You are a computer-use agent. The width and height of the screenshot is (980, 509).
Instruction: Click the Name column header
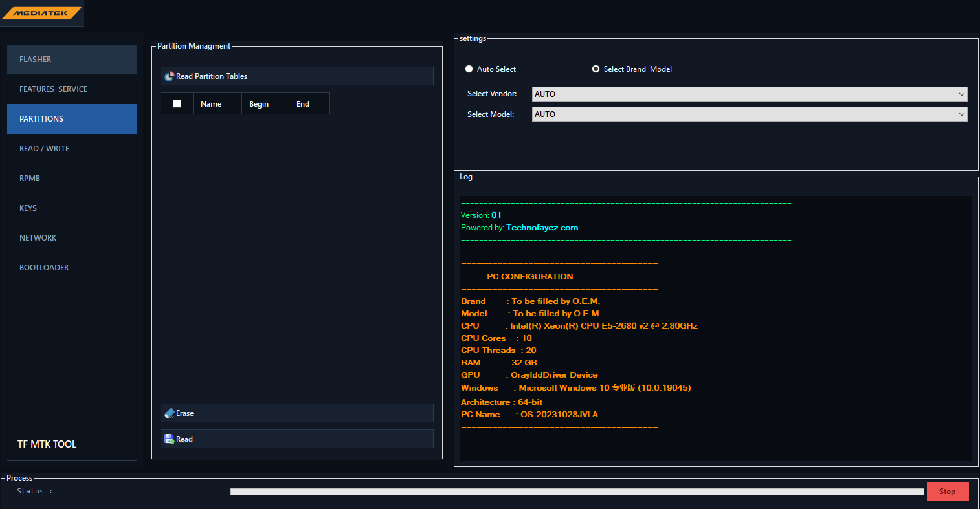pyautogui.click(x=217, y=103)
